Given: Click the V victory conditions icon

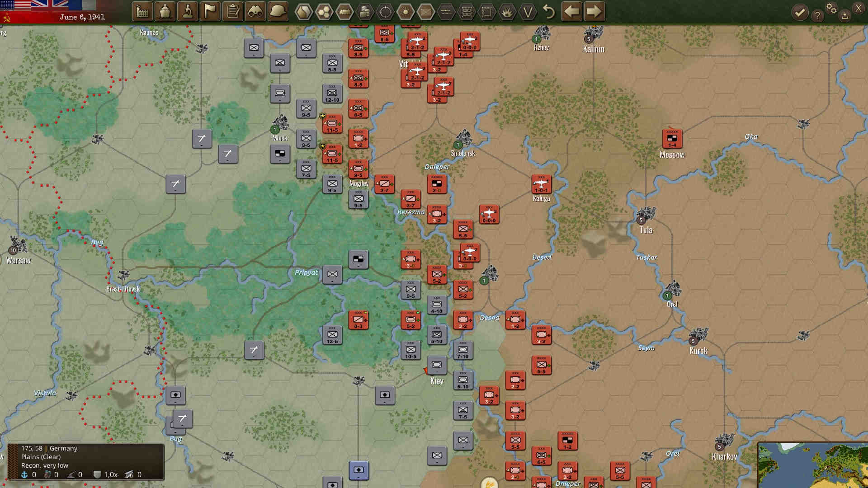Looking at the screenshot, I should pyautogui.click(x=528, y=11).
